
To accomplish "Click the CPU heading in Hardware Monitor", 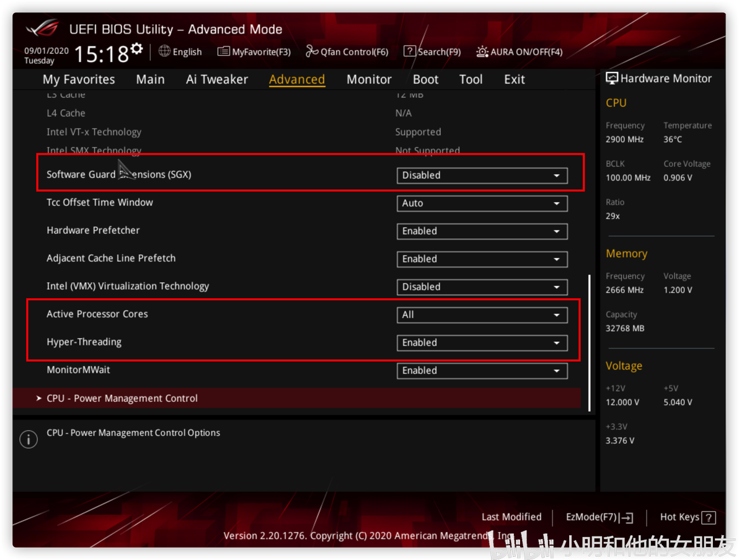I will 616,103.
